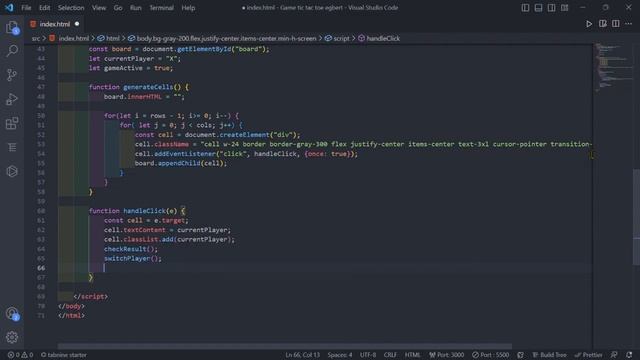Open the Customize Layout icon
640x360 pixels.
(564, 8)
